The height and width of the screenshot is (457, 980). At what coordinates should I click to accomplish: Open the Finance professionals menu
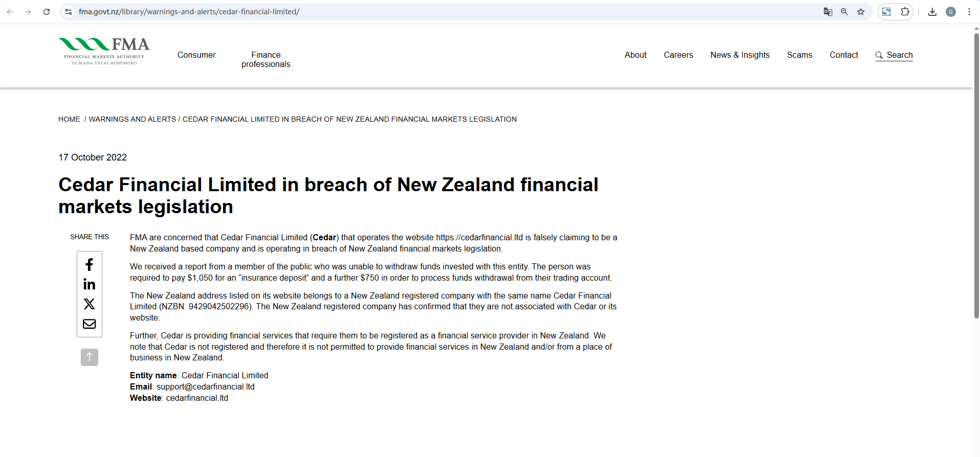point(266,59)
